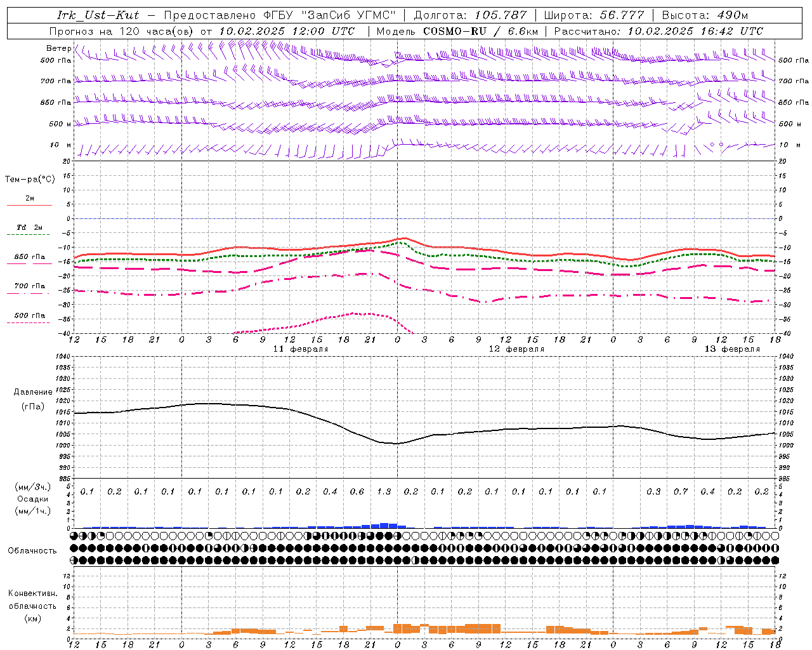Click the date label "12 февраля"
Image resolution: width=812 pixels, height=650 pixels.
tap(516, 349)
